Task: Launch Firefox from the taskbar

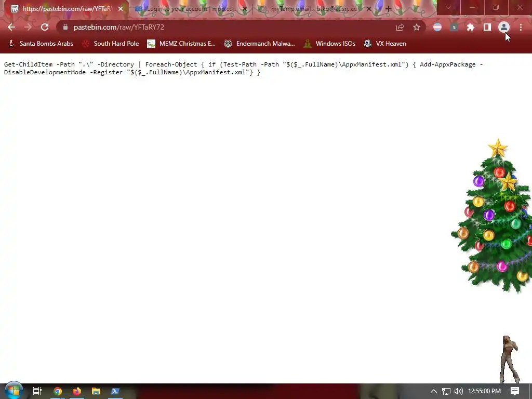Action: pos(77,391)
